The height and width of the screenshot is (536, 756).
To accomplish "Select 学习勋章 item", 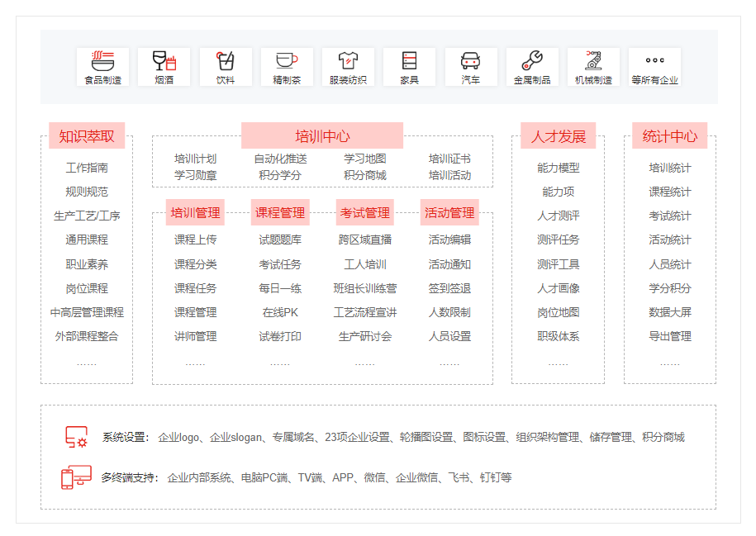I will pyautogui.click(x=195, y=175).
